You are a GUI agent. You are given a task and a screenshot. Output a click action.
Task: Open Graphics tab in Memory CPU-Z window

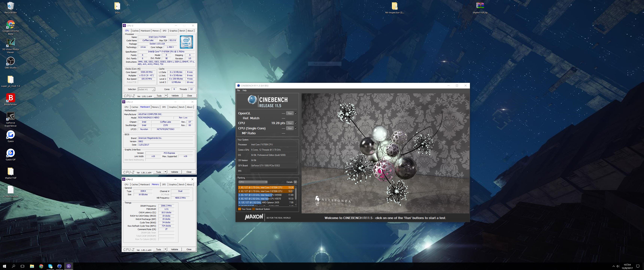[x=173, y=184]
